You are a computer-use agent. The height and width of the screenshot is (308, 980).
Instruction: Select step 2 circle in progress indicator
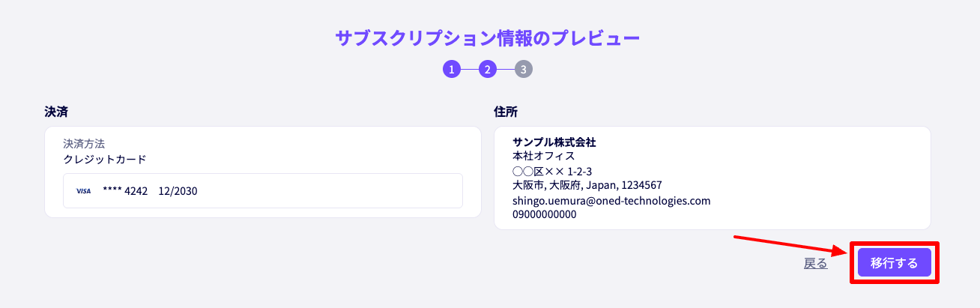click(488, 70)
